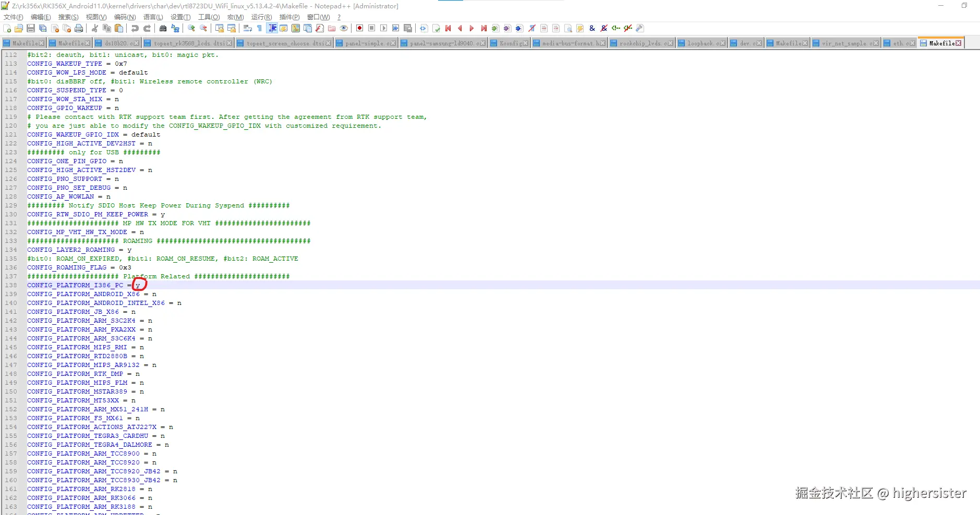Open the 编码(N) menu

click(x=125, y=17)
